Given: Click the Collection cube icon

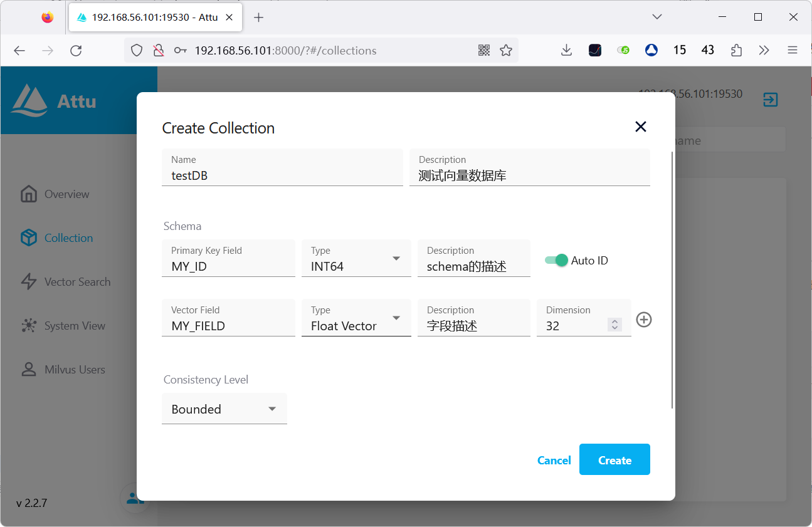Looking at the screenshot, I should (x=29, y=238).
